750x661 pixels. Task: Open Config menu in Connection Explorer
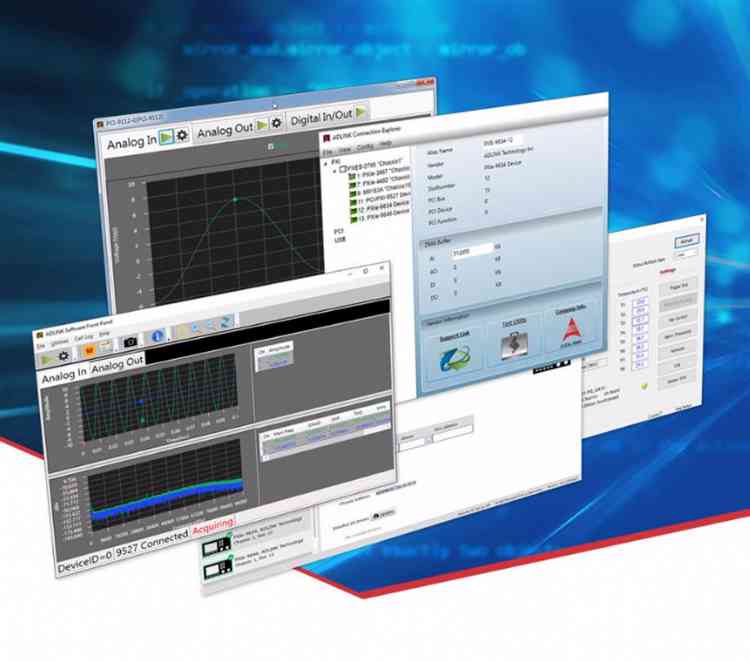point(365,146)
